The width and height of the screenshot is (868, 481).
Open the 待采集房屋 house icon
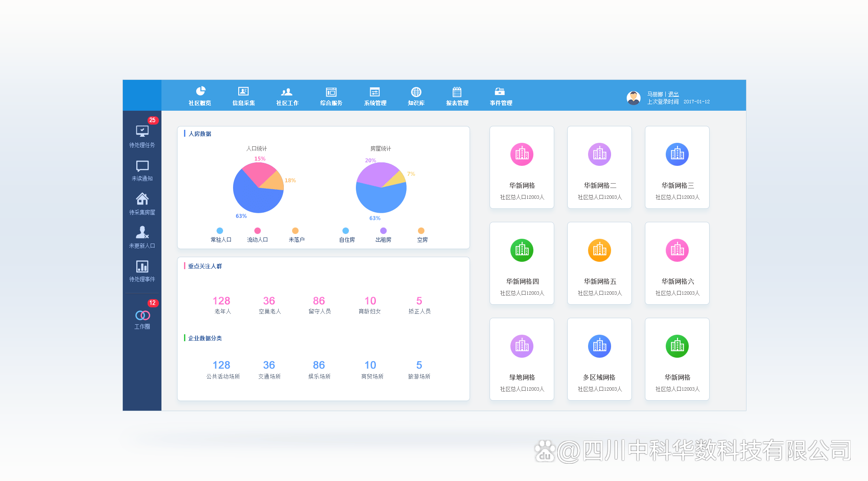tap(142, 199)
